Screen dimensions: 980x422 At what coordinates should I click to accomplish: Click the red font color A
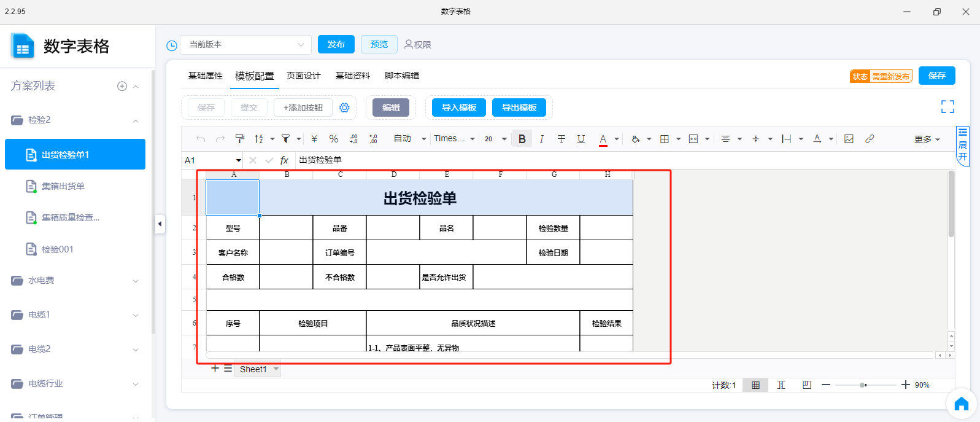pos(603,139)
